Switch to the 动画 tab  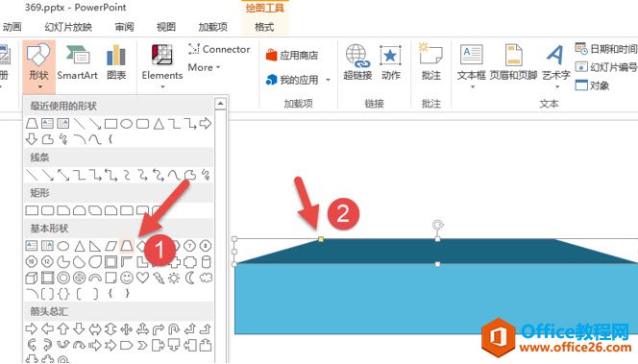(x=12, y=27)
